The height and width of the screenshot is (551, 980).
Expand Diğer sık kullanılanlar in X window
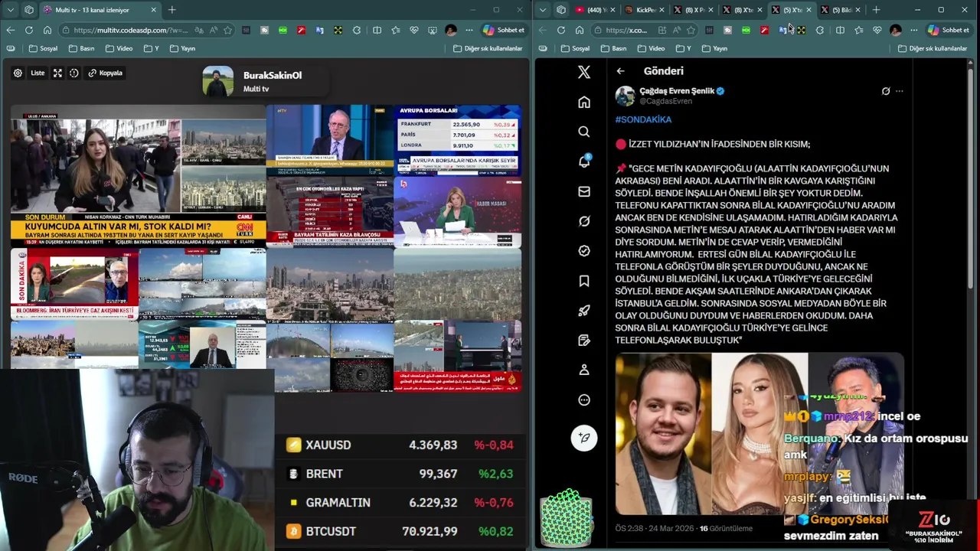(x=933, y=48)
